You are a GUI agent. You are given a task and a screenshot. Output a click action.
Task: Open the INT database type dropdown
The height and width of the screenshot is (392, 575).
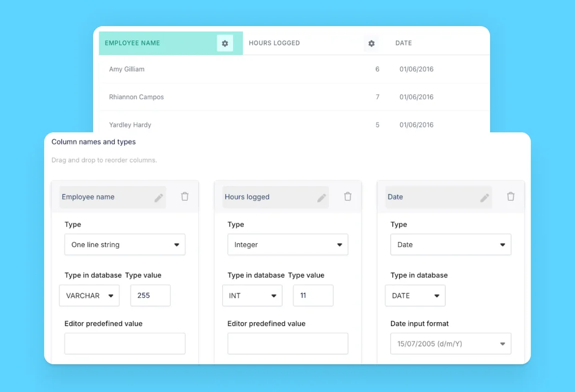tap(252, 296)
